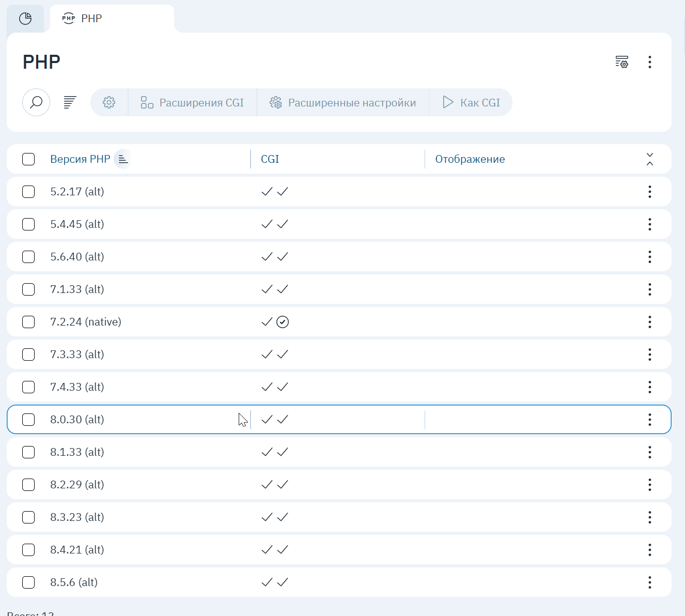This screenshot has height=616, width=685.
Task: Open row menu for 8.5.6 (alt)
Action: tap(650, 582)
